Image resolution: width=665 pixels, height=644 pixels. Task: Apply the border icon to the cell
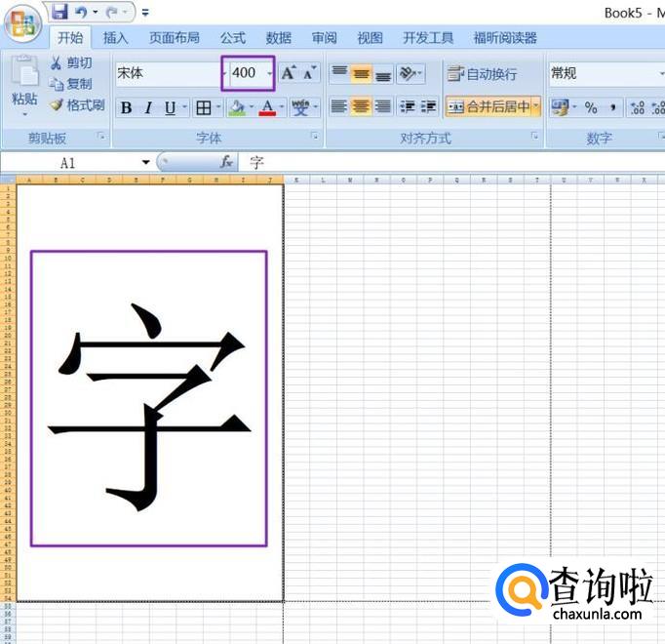(204, 108)
